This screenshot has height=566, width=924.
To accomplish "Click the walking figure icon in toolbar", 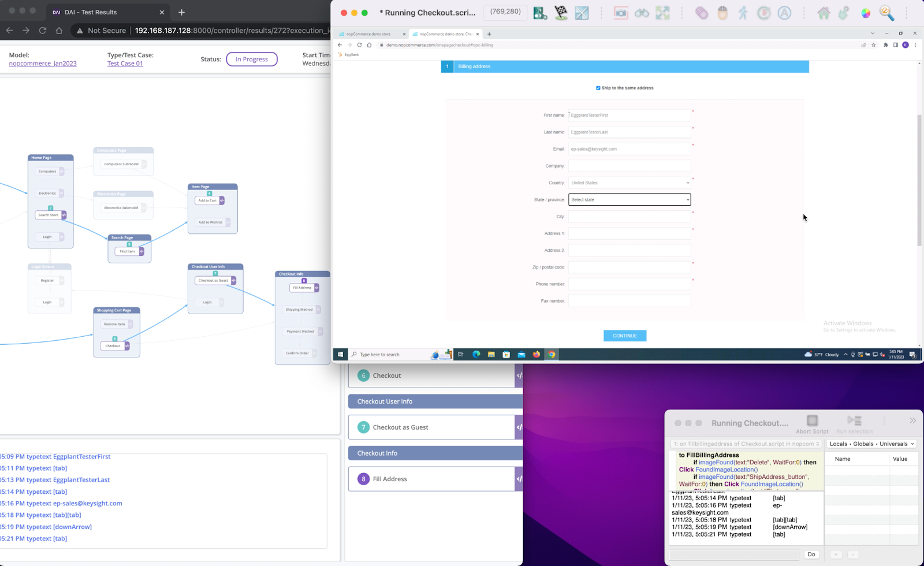I will (743, 13).
